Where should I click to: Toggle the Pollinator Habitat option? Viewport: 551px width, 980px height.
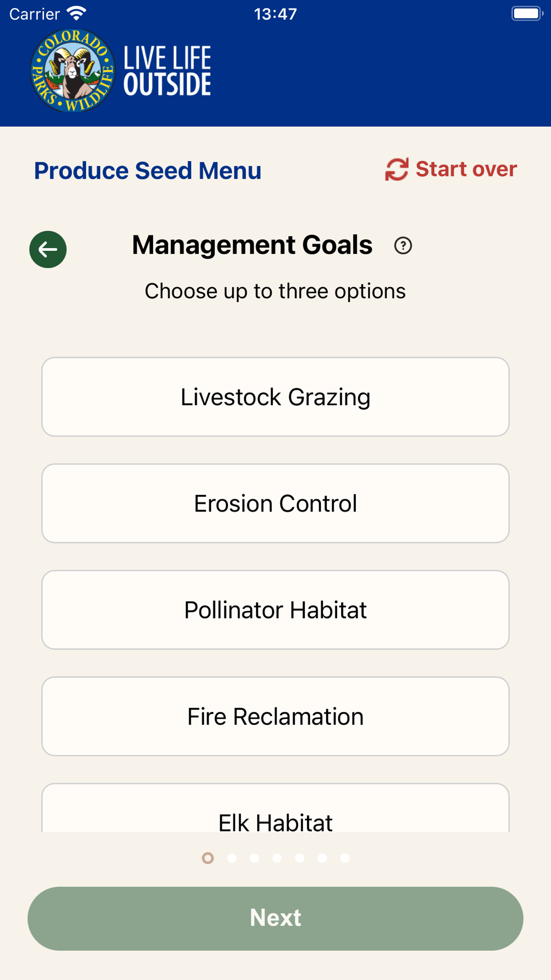pos(275,610)
